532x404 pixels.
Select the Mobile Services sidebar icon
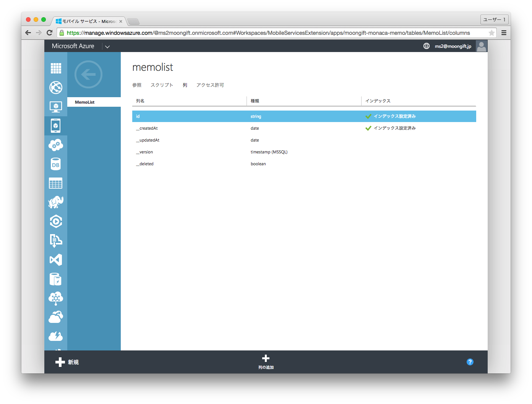click(56, 126)
